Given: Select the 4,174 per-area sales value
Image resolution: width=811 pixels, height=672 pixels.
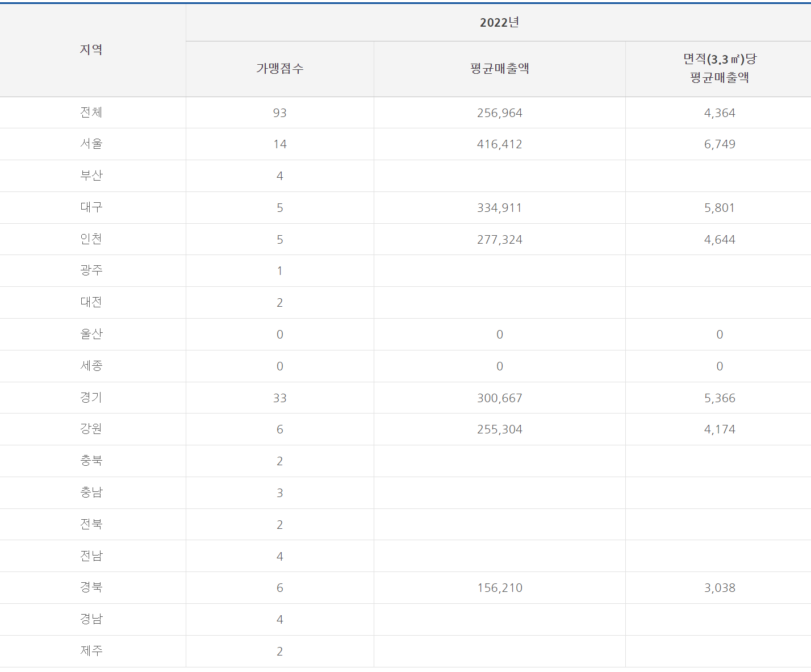Looking at the screenshot, I should click(x=720, y=429).
